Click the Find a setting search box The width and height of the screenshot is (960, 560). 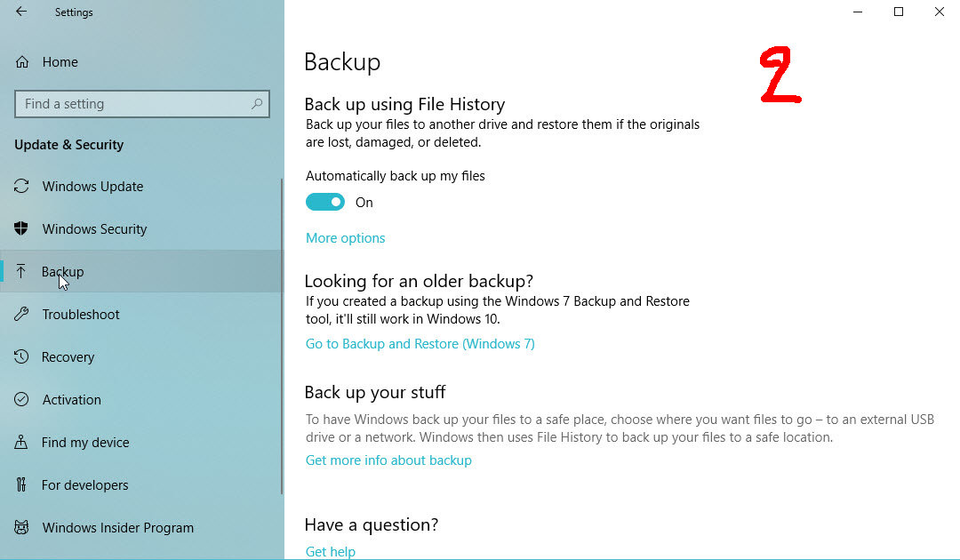tap(133, 104)
